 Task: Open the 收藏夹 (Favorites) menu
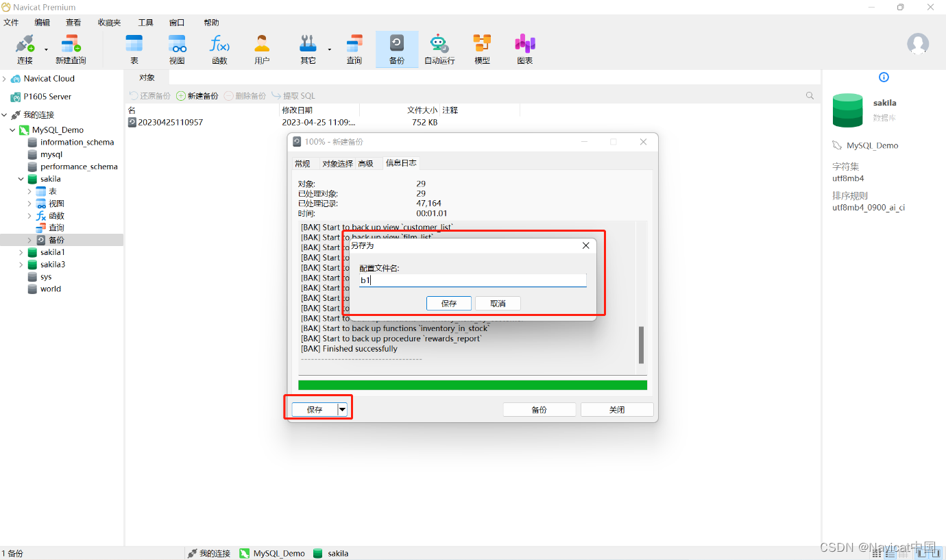click(x=109, y=23)
